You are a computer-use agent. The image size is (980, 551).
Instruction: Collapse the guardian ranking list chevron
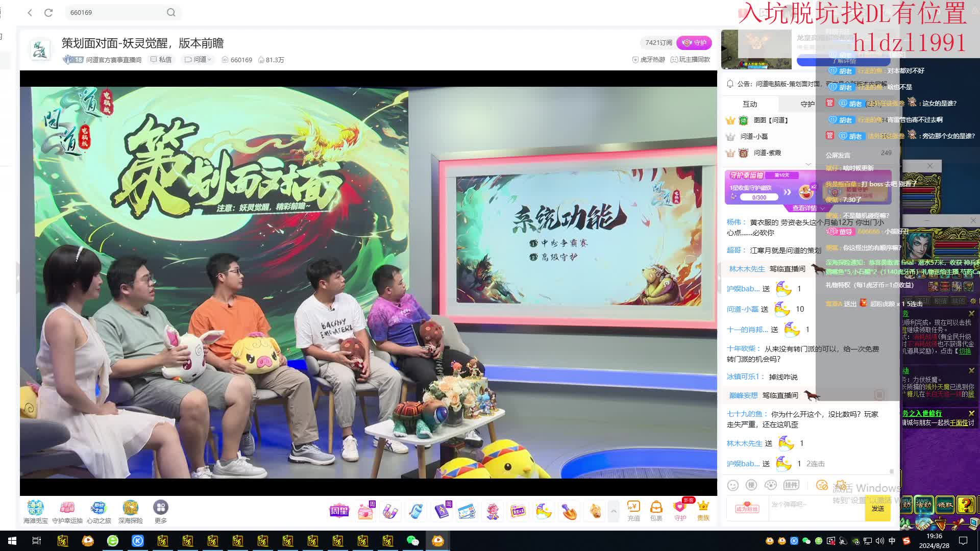pos(808,164)
